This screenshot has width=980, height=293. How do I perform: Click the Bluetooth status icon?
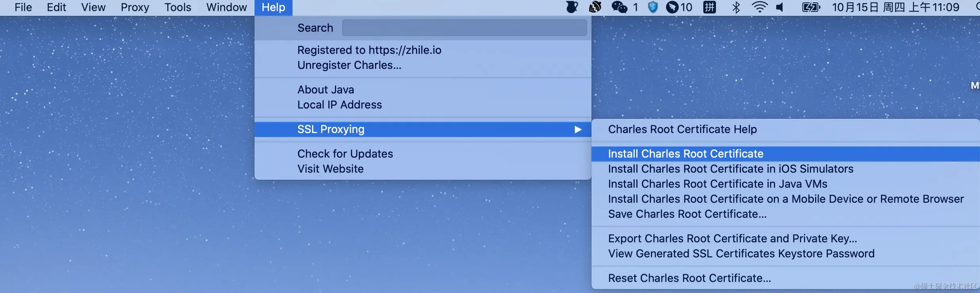(736, 7)
